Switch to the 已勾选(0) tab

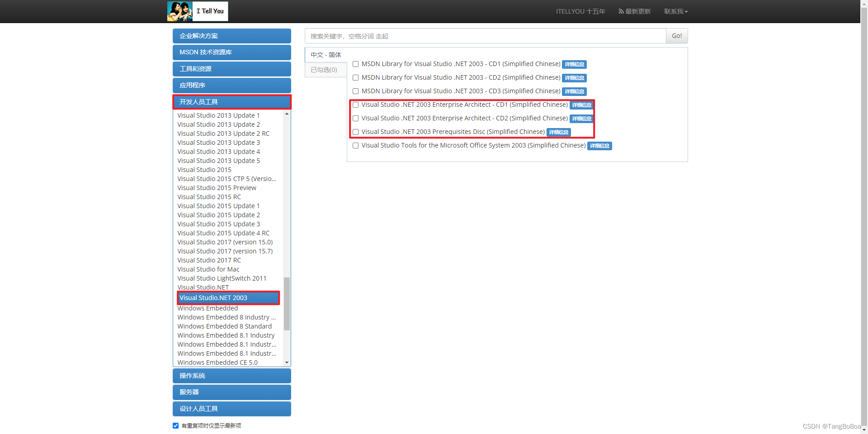pos(326,70)
